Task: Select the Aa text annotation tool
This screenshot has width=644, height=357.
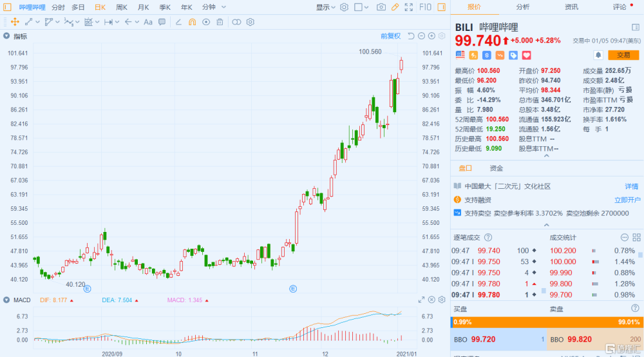Action: click(148, 22)
